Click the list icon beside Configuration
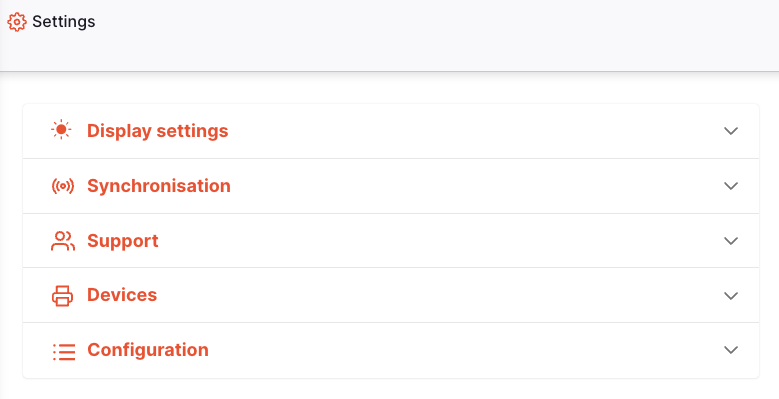 click(x=64, y=351)
